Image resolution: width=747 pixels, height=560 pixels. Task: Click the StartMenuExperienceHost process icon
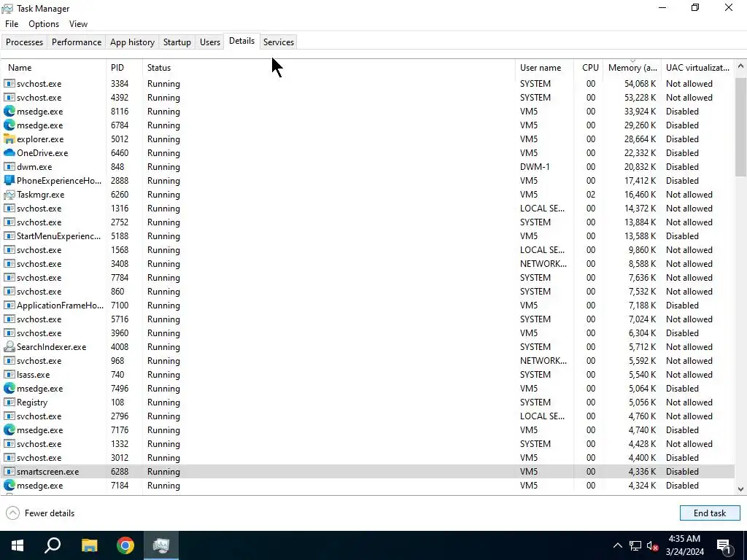click(9, 236)
